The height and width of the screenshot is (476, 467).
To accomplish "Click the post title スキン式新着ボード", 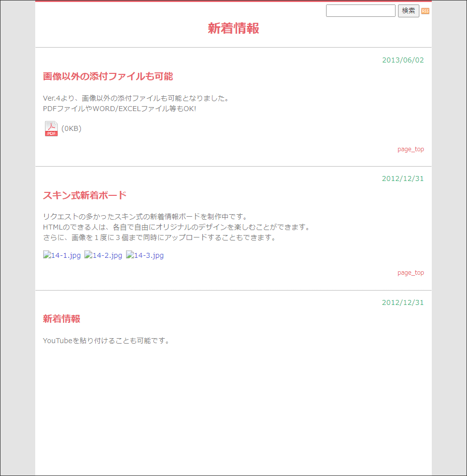I will pos(85,195).
